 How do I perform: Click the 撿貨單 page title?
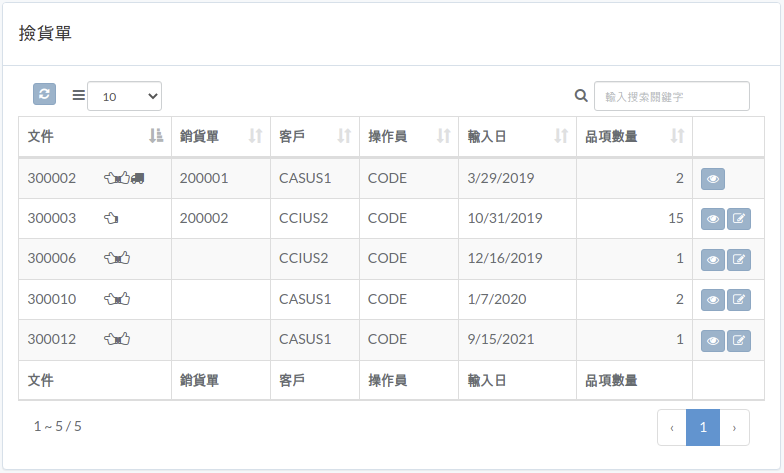coord(45,33)
